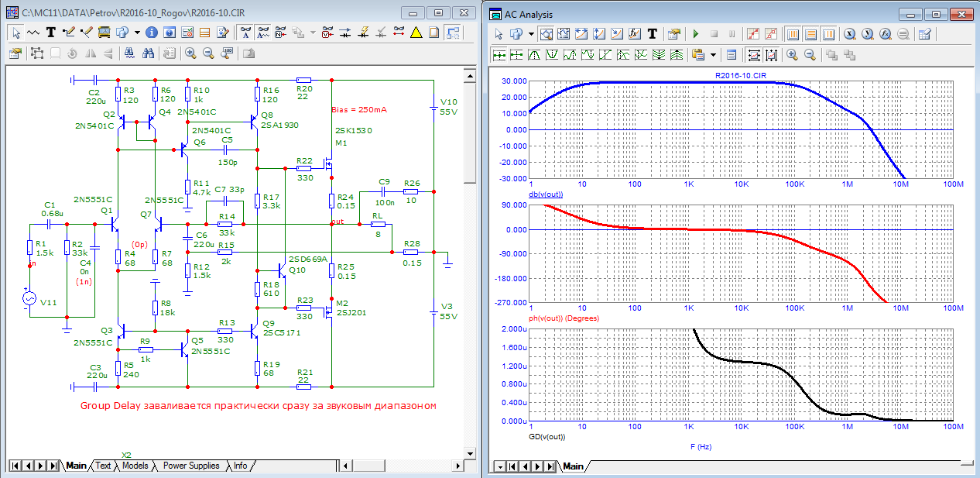Viewport: 980px width, 478px height.
Task: Switch to the Text page tab
Action: click(103, 466)
